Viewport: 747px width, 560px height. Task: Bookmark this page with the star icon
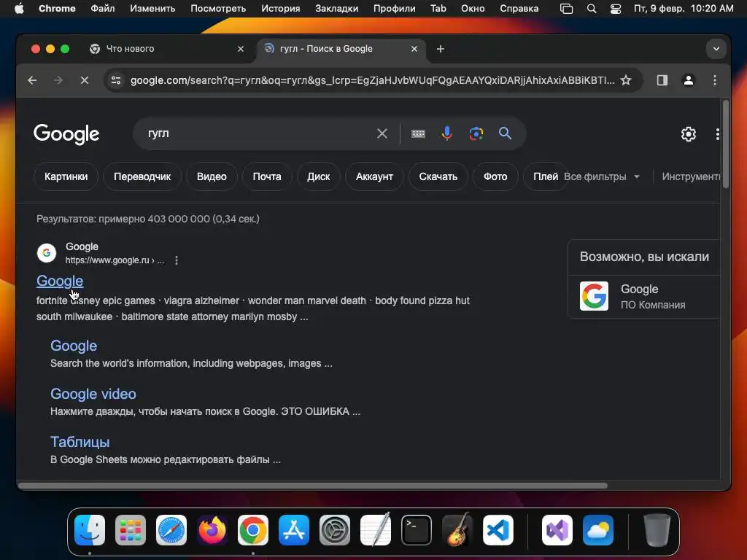(x=626, y=80)
